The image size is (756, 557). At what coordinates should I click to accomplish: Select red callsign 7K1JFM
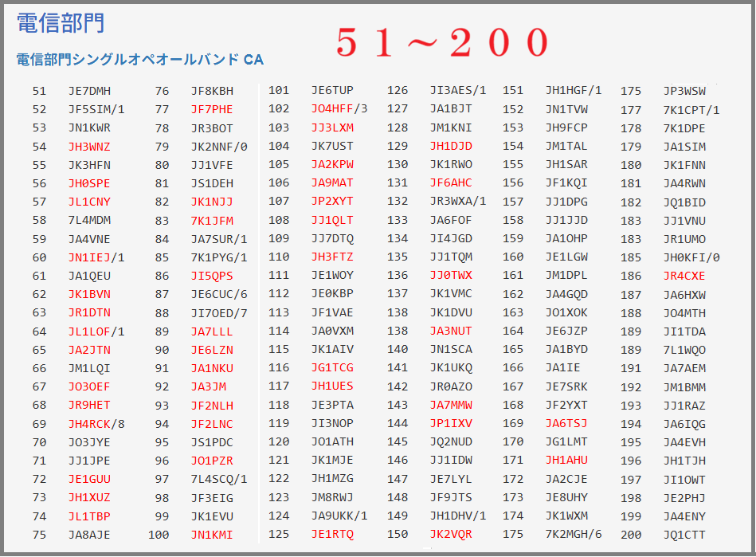click(212, 221)
